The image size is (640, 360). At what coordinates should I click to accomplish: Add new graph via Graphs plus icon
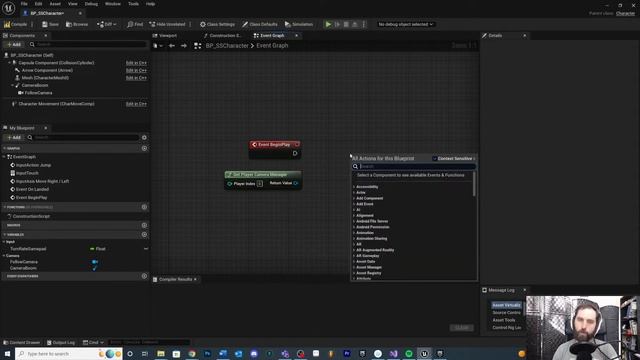pyautogui.click(x=144, y=148)
